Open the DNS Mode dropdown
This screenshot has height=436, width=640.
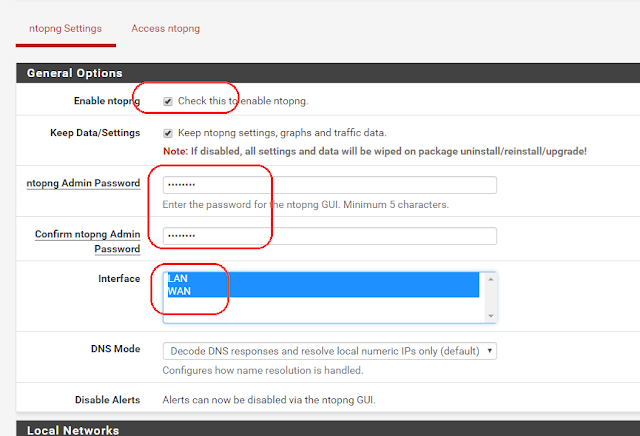coord(330,351)
